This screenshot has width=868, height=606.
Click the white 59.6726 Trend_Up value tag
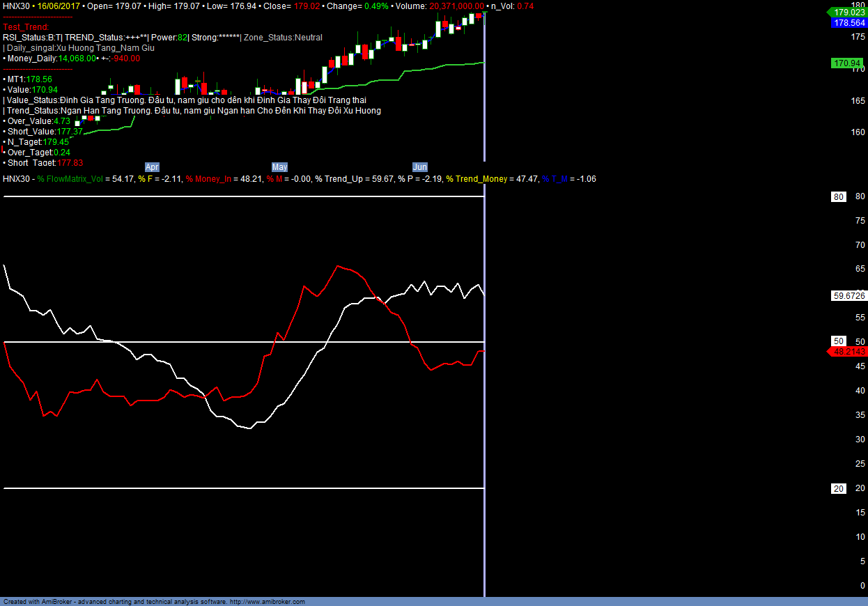point(848,296)
